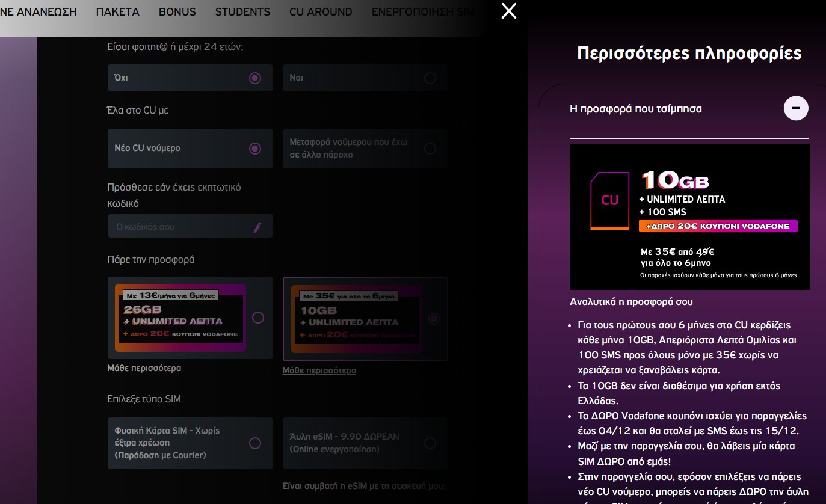Viewport: 826px width, 504px height.
Task: Open the ΠΑΚΕΤΑ menu
Action: (x=117, y=12)
